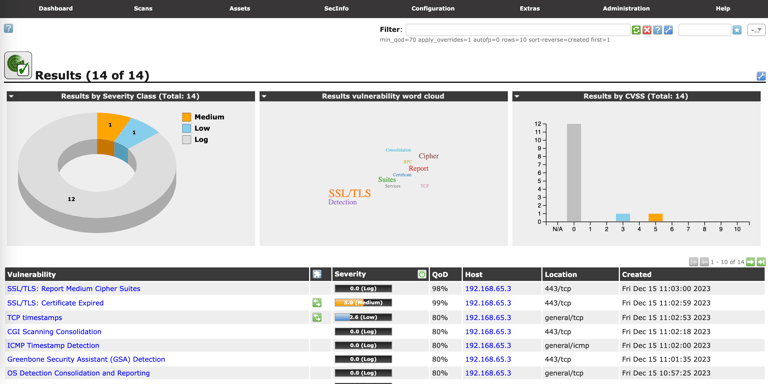768x384 pixels.
Task: Click the Cipher word in word cloud
Action: click(429, 156)
